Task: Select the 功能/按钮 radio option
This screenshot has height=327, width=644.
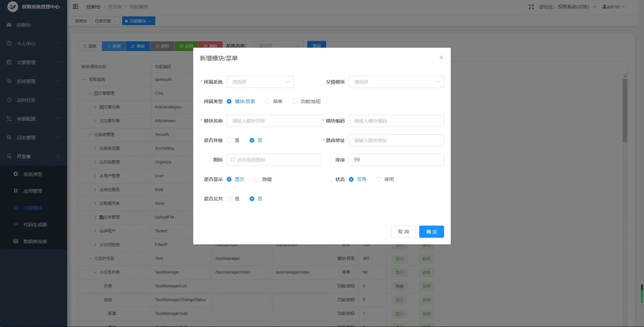Action: [295, 101]
